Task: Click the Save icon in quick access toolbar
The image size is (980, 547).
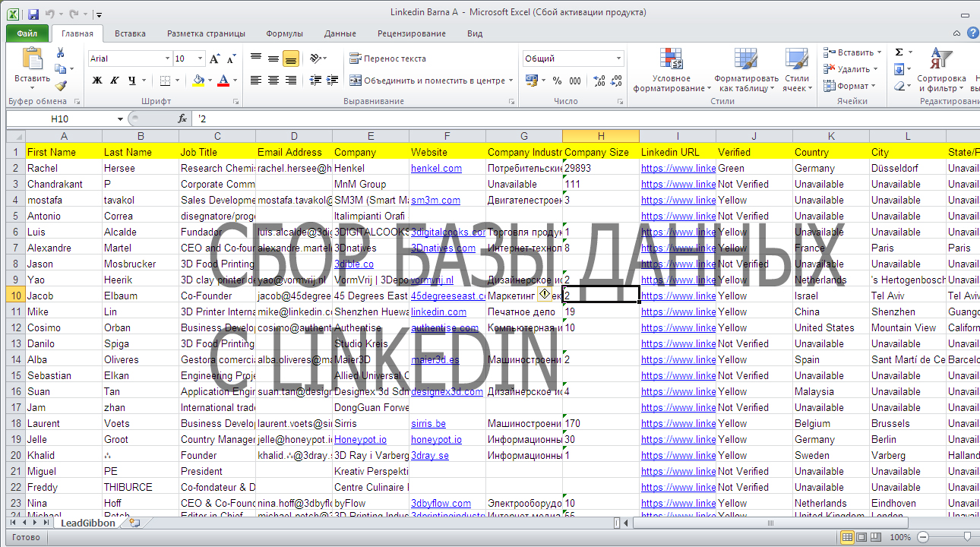Action: 33,14
